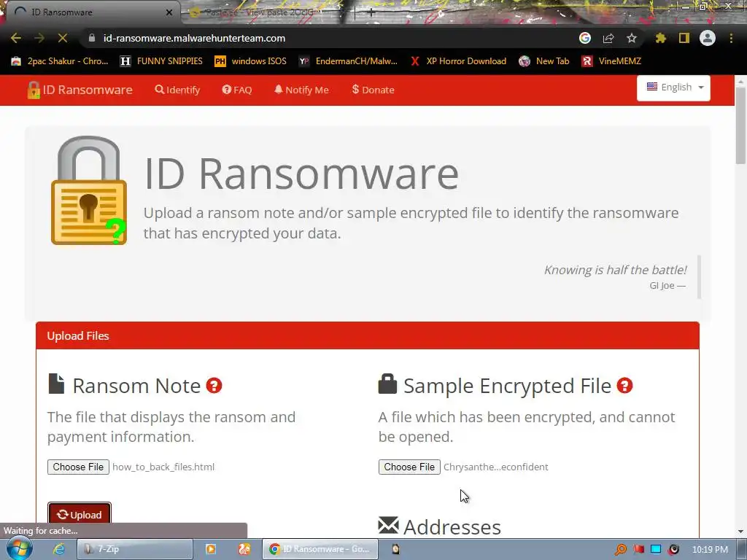
Task: Choose File for Sample Encrypted File
Action: (409, 467)
